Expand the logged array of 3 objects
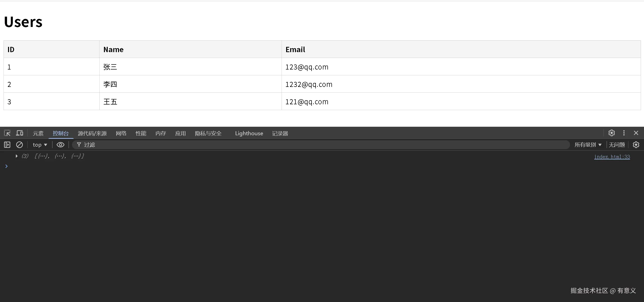This screenshot has height=302, width=644. [x=17, y=156]
